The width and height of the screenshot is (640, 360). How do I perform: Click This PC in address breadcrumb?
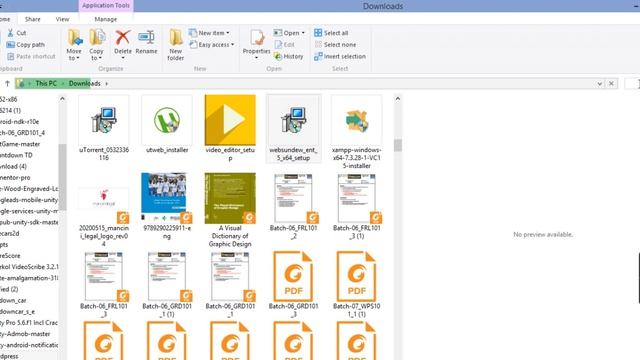tap(46, 83)
